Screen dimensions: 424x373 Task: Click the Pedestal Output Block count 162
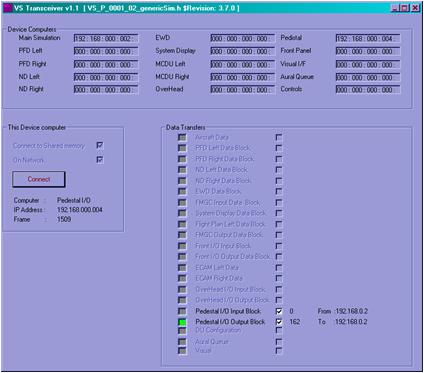pyautogui.click(x=295, y=322)
